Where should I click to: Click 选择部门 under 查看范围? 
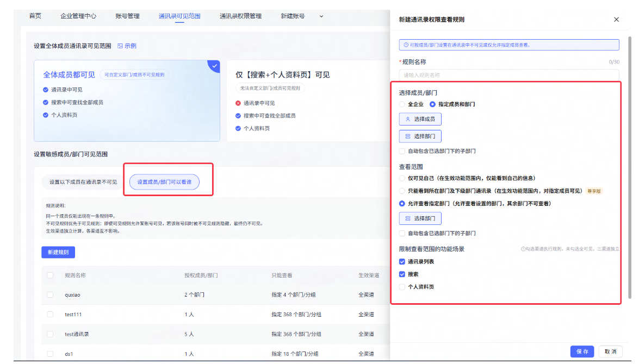420,218
